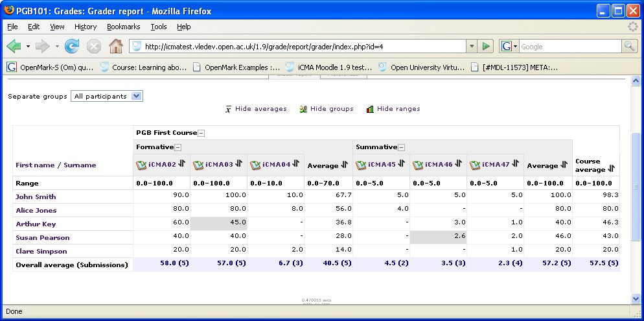
Task: Open the Tools menu
Action: pyautogui.click(x=159, y=27)
